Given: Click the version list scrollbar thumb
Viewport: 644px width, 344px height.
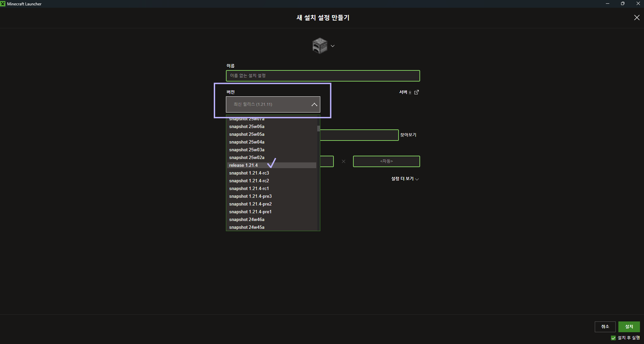Looking at the screenshot, I should click(319, 128).
